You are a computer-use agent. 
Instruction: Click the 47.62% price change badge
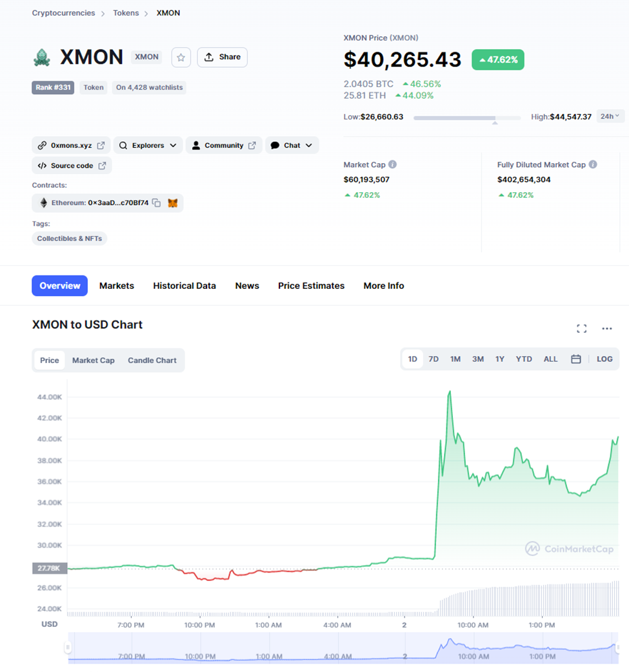tap(498, 59)
